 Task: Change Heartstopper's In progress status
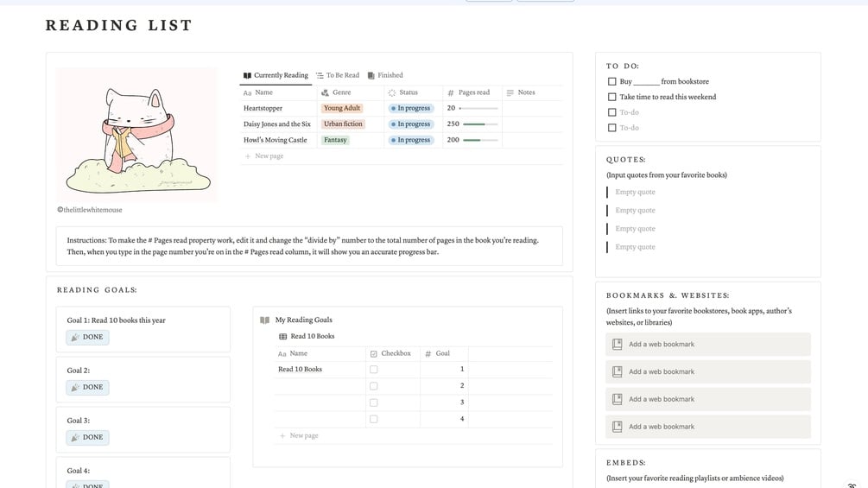(411, 109)
